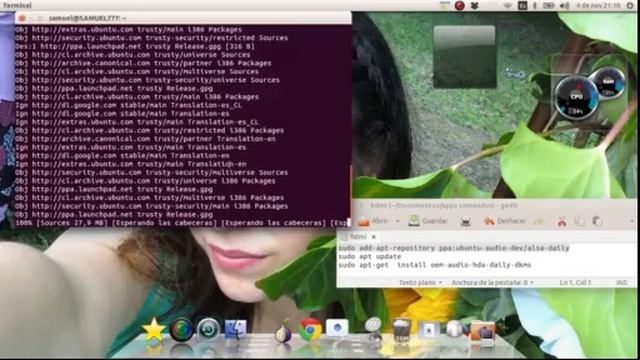
Task: Click the grey square desktop widget
Action: [464, 57]
